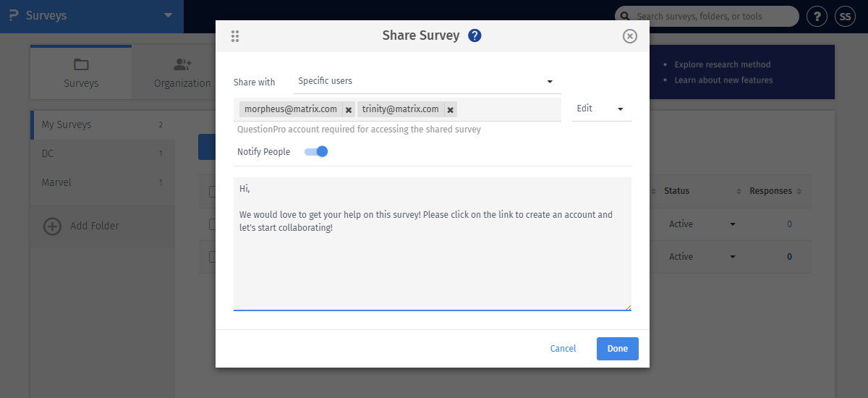Sort by the Status column arrows
Viewport: 868px width, 398px height.
(x=739, y=192)
